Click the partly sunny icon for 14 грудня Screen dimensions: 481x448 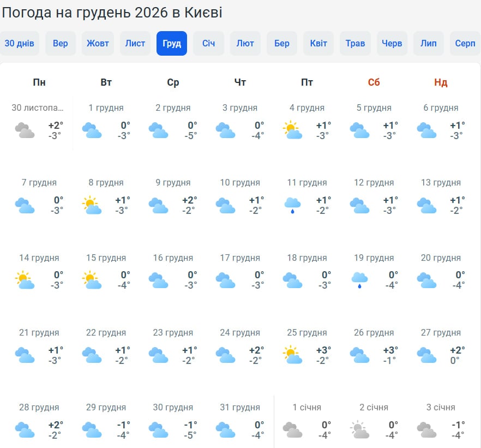click(25, 280)
